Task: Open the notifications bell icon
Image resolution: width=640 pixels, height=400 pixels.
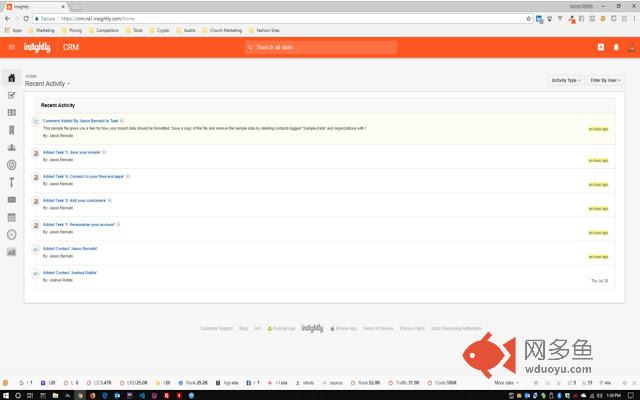Action: 616,47
